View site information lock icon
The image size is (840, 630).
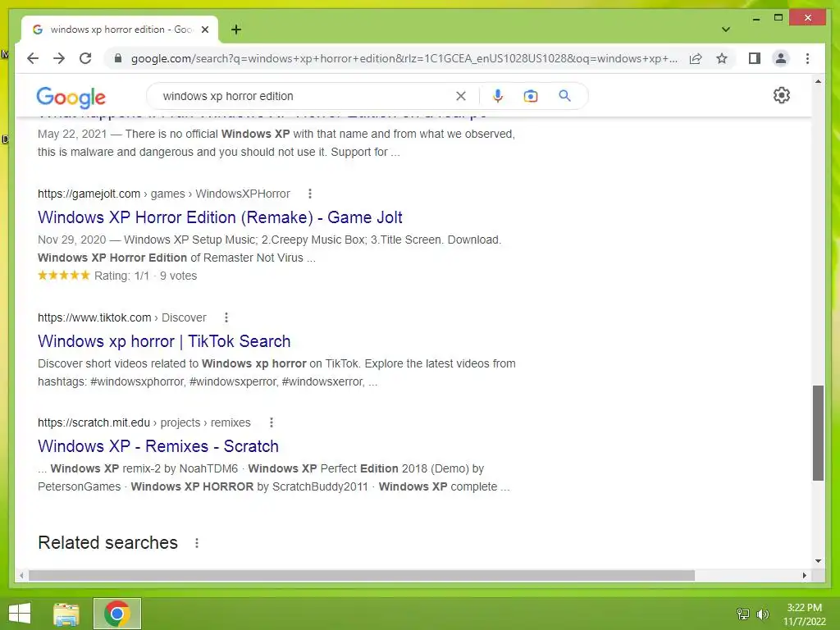[118, 58]
